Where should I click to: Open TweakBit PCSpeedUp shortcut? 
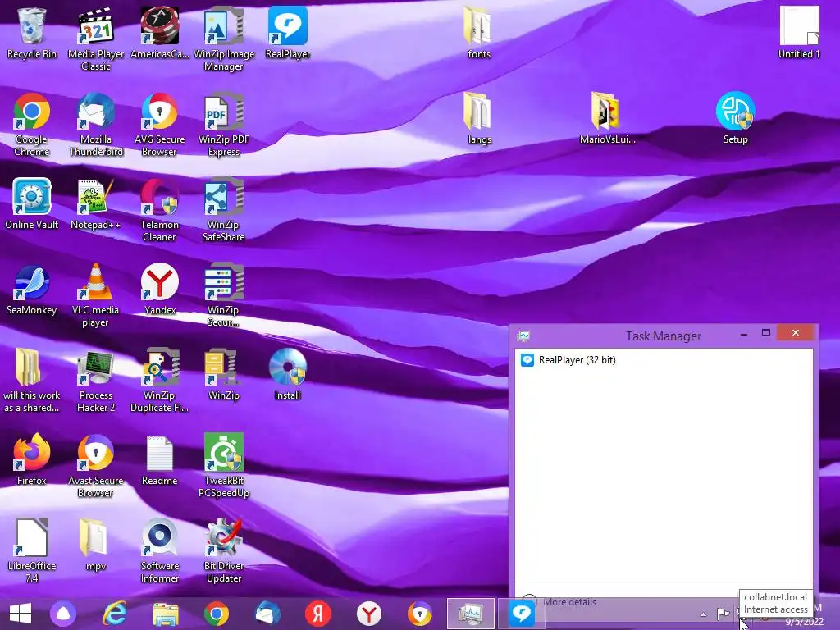224,466
